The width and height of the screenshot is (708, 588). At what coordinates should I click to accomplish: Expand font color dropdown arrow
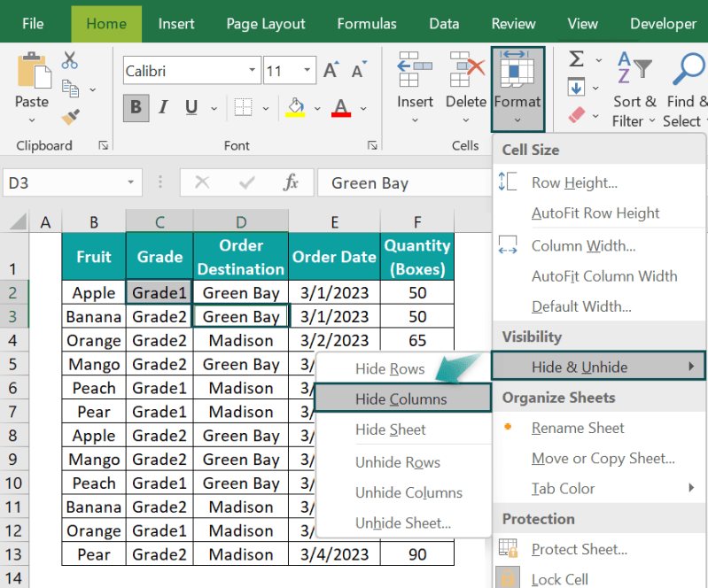click(363, 109)
